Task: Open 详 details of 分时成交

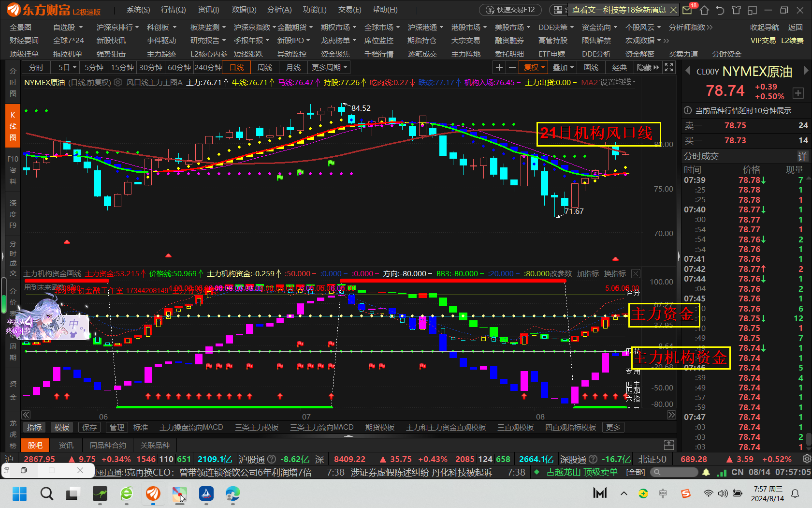Action: [x=802, y=156]
